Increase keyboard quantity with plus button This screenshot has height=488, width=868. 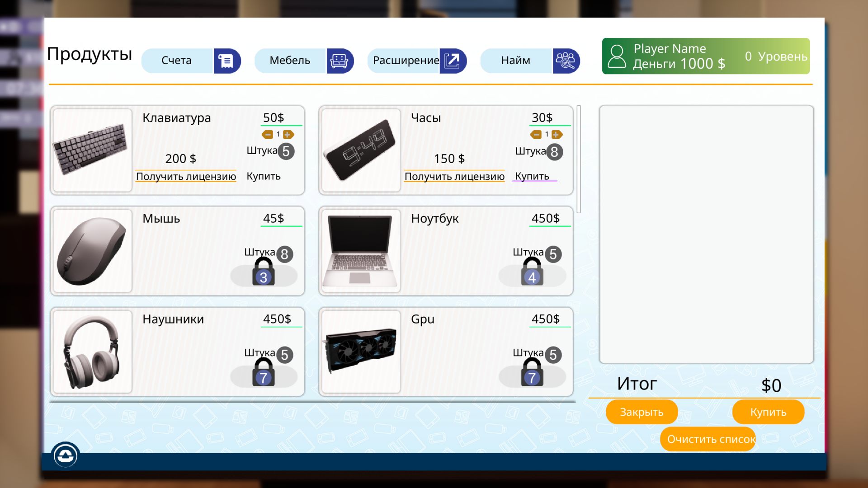(x=288, y=134)
